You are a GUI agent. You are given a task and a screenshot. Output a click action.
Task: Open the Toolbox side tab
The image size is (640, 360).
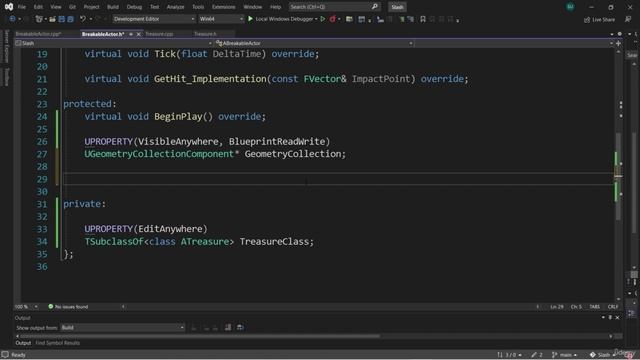coord(6,77)
